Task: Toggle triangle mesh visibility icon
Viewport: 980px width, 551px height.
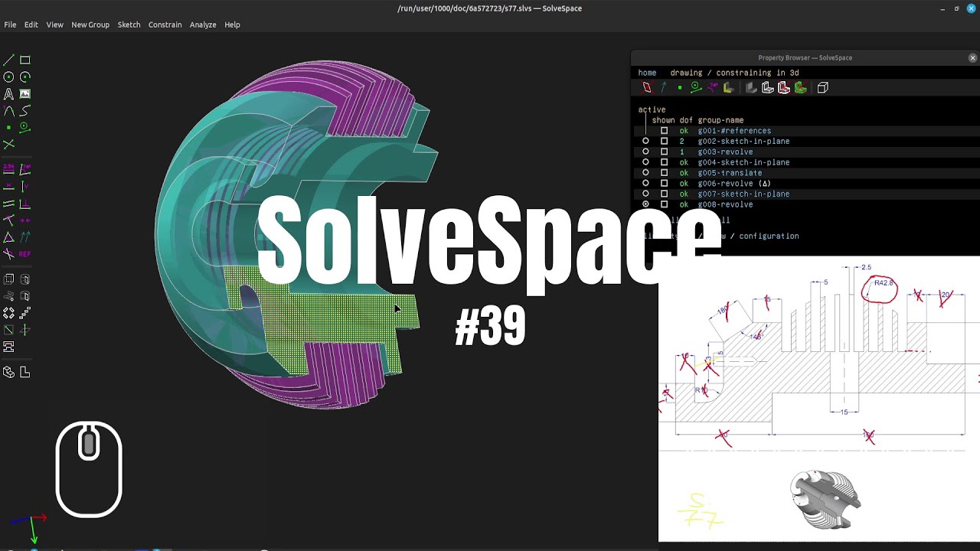Action: pos(800,87)
